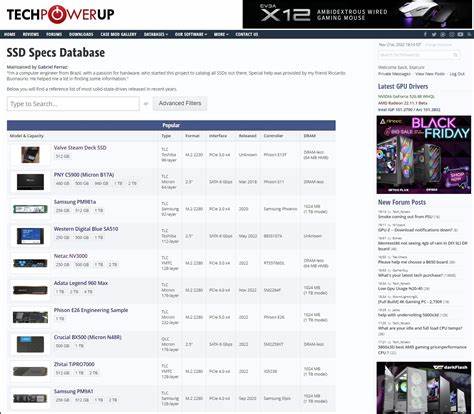Open the Netac NV3000 drive thumbnail
The image size is (474, 414).
[x=30, y=263]
